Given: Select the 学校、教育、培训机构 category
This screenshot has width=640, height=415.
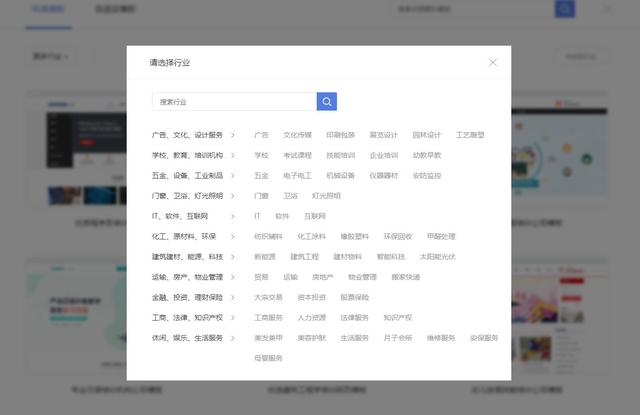Looking at the screenshot, I should click(188, 155).
